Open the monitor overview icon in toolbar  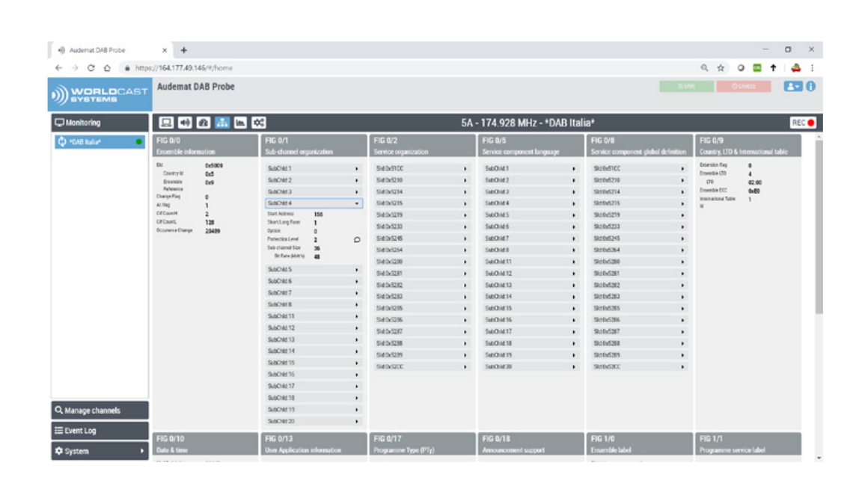point(166,123)
